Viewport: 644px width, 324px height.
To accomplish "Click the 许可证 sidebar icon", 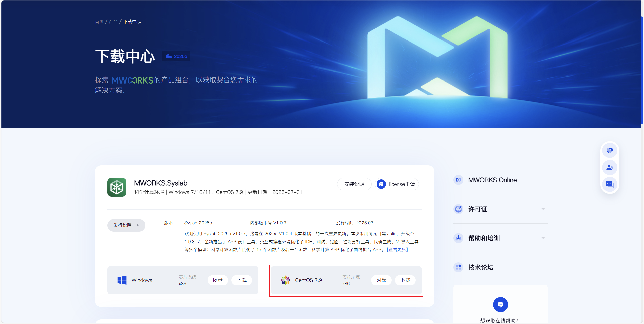I will [x=458, y=209].
